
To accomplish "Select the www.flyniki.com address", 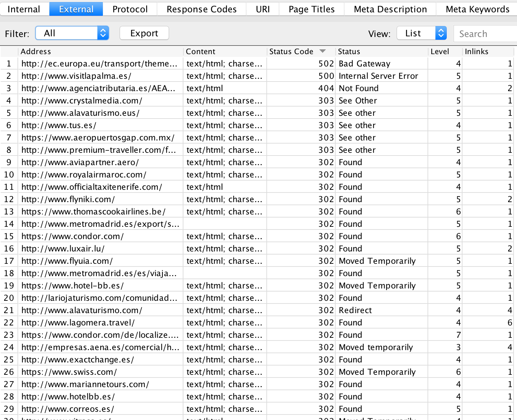I will click(68, 199).
